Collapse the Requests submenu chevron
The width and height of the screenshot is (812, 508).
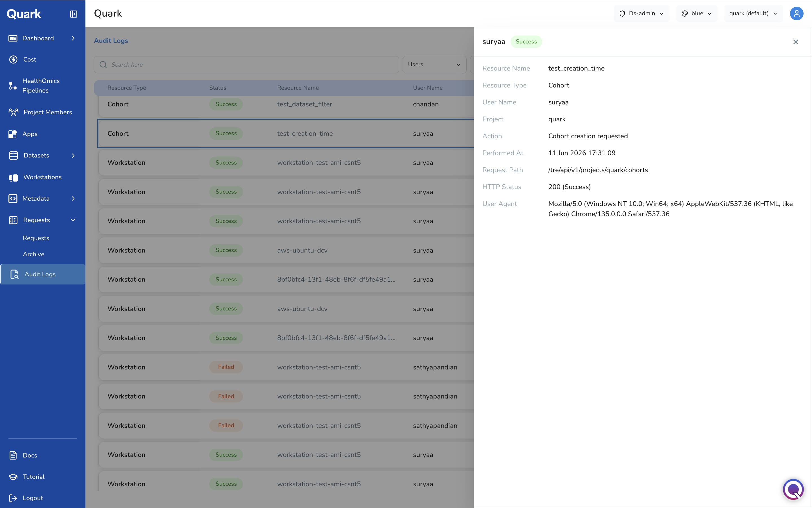[x=73, y=220]
